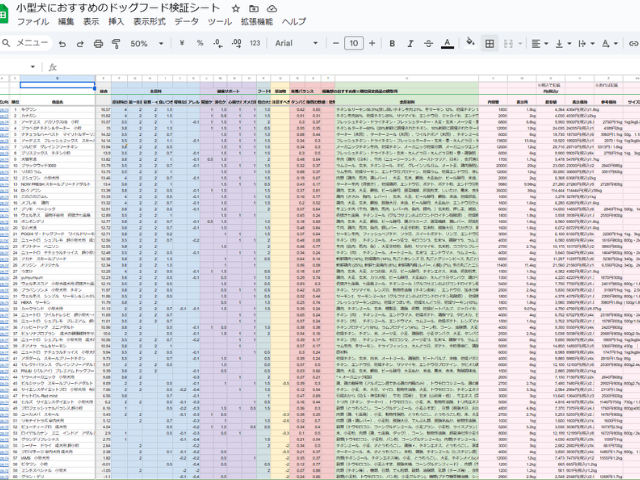
Task: Toggle bold formatting
Action: tap(392, 43)
